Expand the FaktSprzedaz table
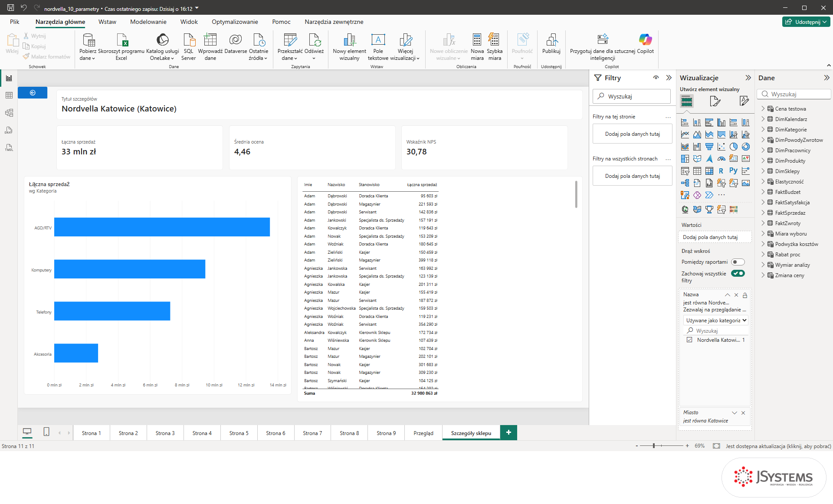The height and width of the screenshot is (504, 833). tap(763, 213)
